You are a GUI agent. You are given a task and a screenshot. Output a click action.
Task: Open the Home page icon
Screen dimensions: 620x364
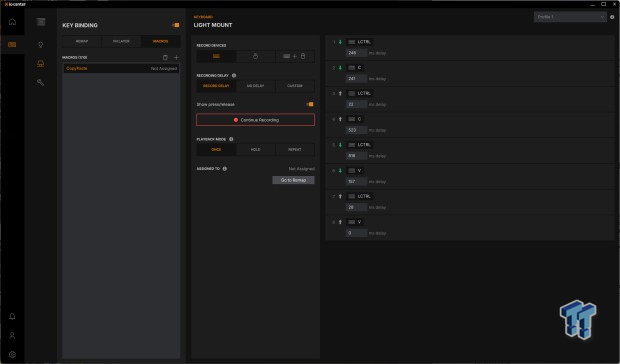click(12, 21)
